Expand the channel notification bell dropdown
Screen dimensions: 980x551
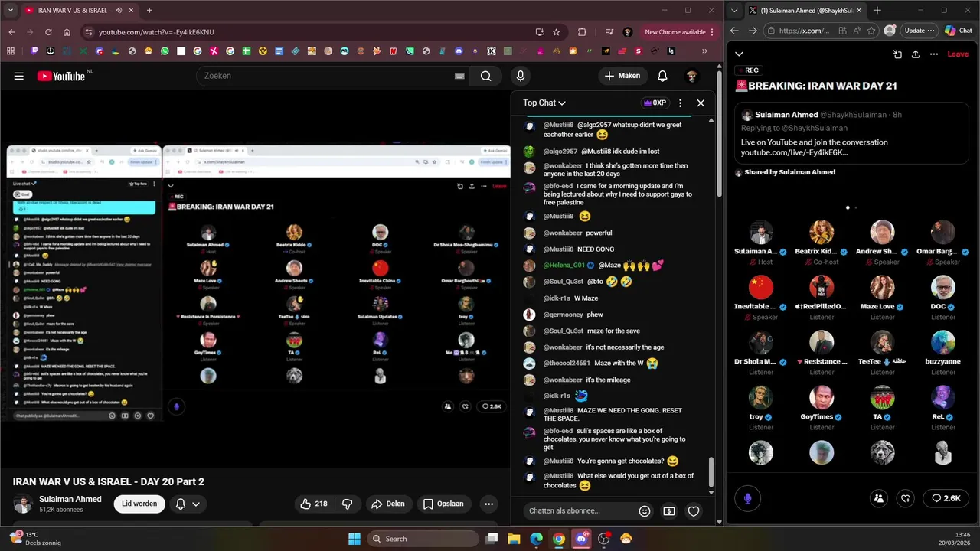pos(188,504)
